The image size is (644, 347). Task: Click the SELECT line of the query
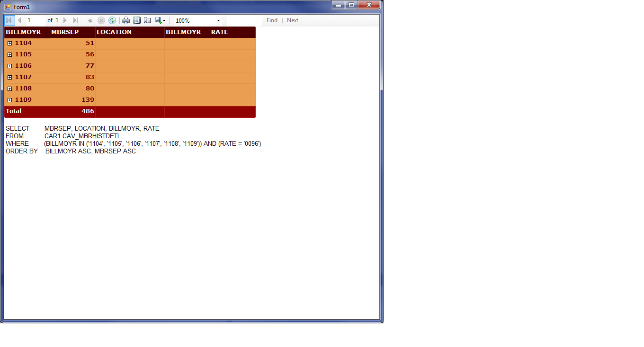pos(82,128)
